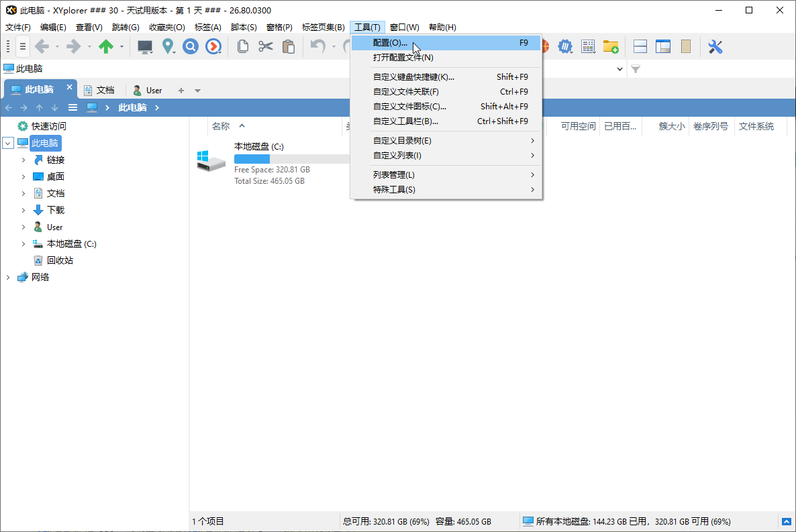The height and width of the screenshot is (532, 796).
Task: Click the breadcrumb bar hamburger menu icon
Action: click(x=72, y=107)
